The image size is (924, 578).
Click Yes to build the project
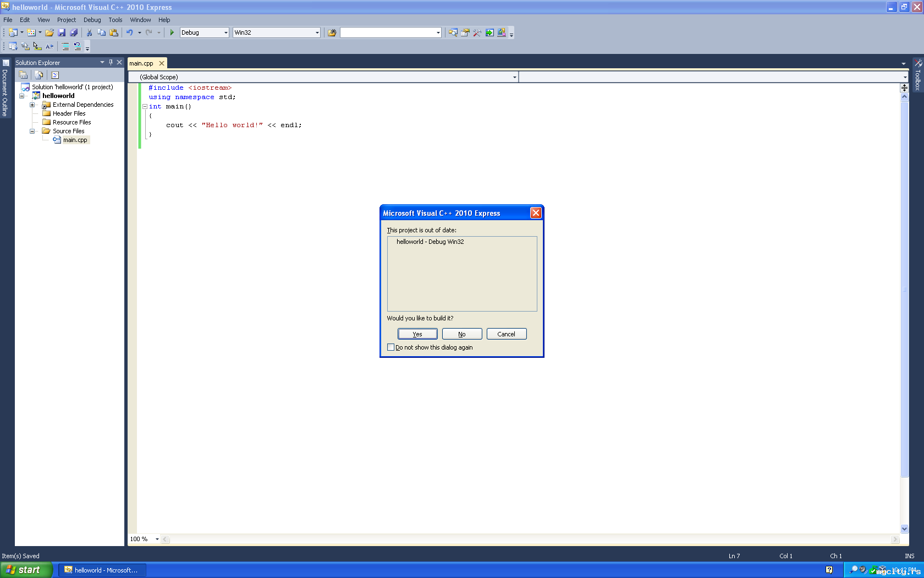(x=417, y=334)
